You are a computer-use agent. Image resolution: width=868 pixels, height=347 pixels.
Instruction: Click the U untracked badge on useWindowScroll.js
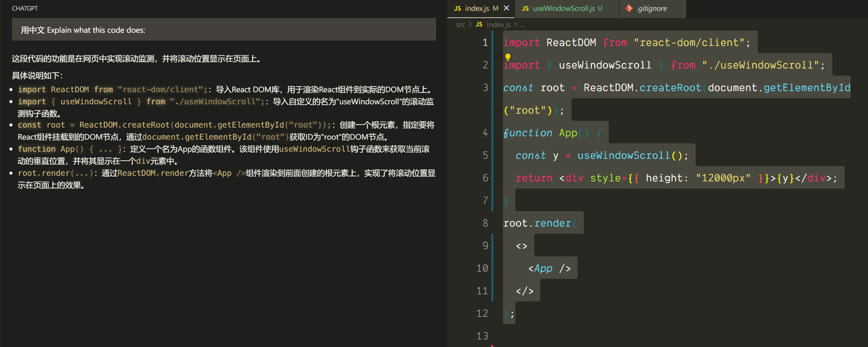point(600,8)
